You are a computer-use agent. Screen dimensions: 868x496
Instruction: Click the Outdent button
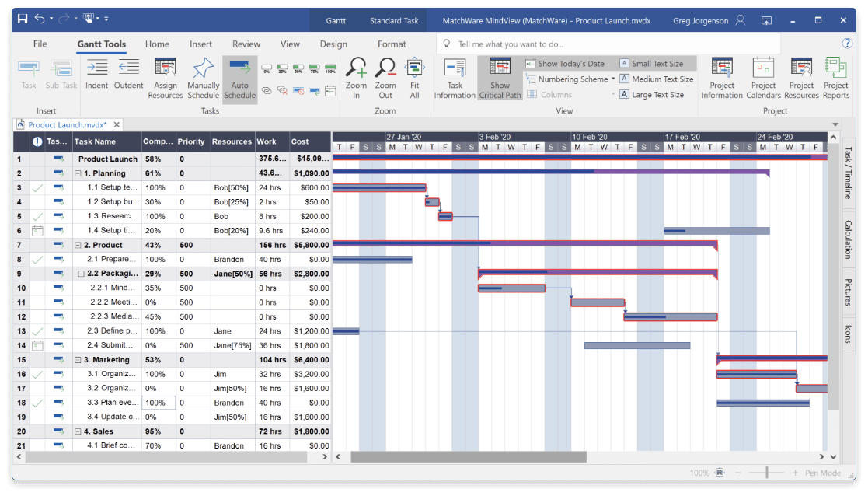(127, 76)
